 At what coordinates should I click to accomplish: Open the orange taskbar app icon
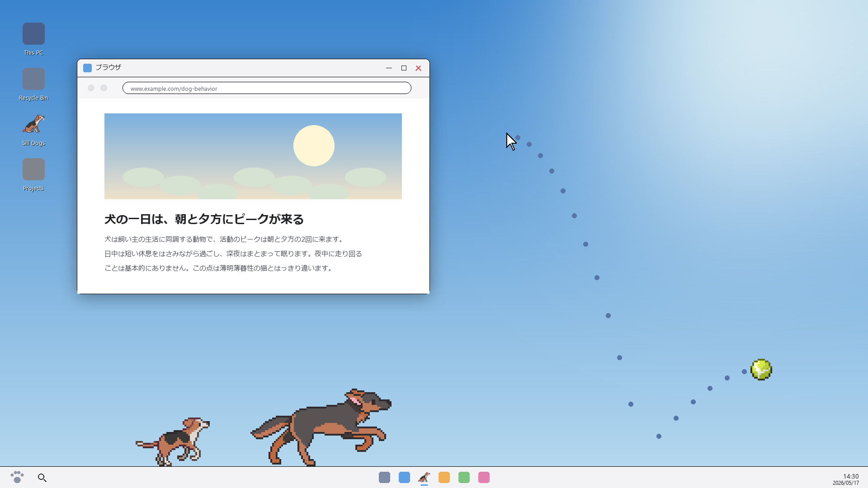[x=444, y=478]
